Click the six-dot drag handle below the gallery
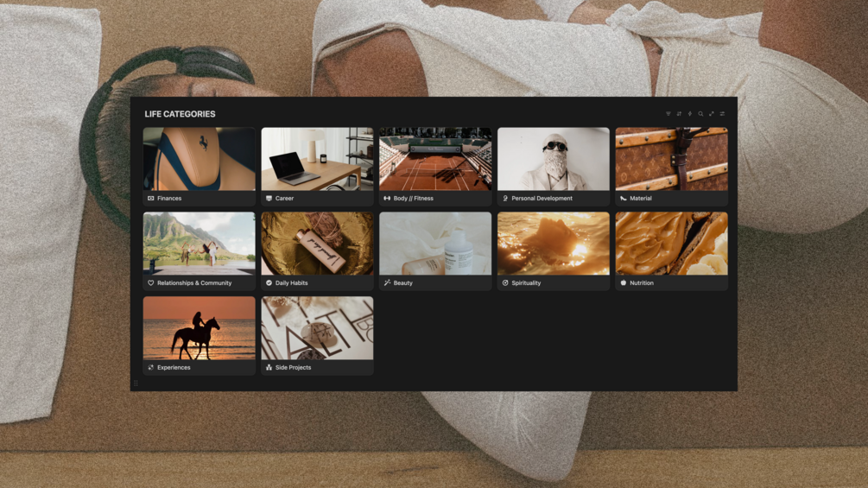Image resolution: width=868 pixels, height=488 pixels. [x=136, y=383]
